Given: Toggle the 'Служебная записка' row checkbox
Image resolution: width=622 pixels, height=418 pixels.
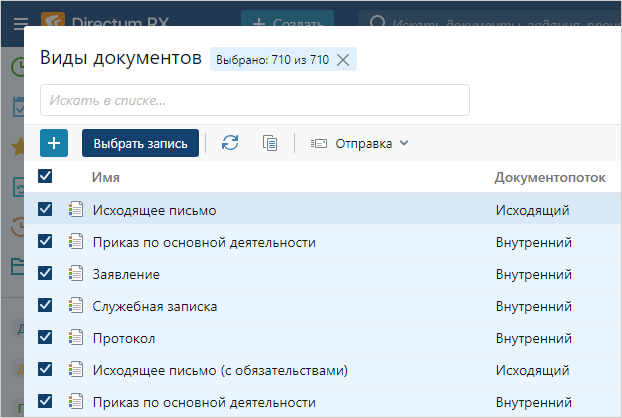Looking at the screenshot, I should [45, 306].
